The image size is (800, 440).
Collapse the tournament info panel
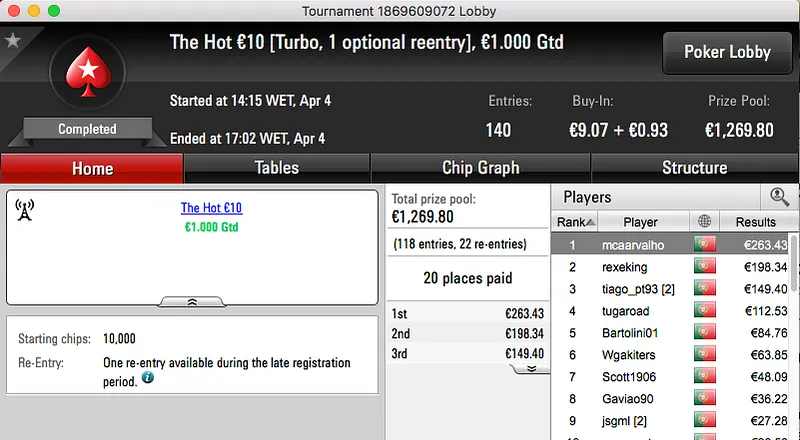(191, 300)
